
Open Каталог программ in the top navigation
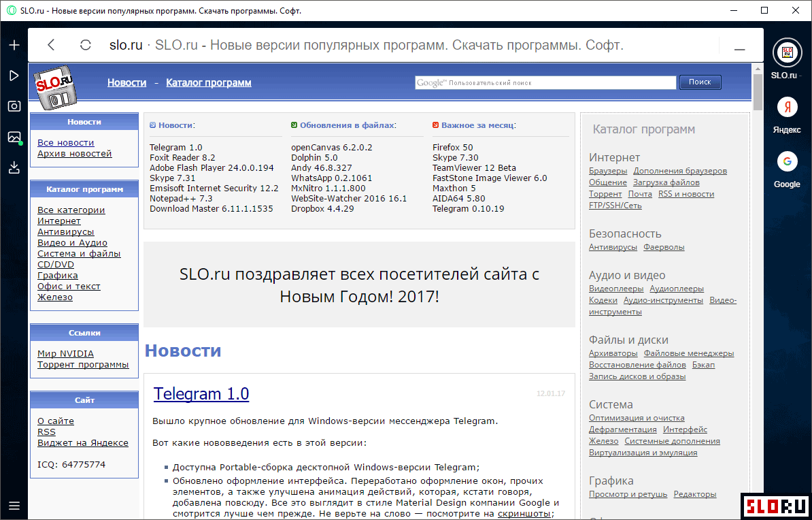tap(209, 82)
